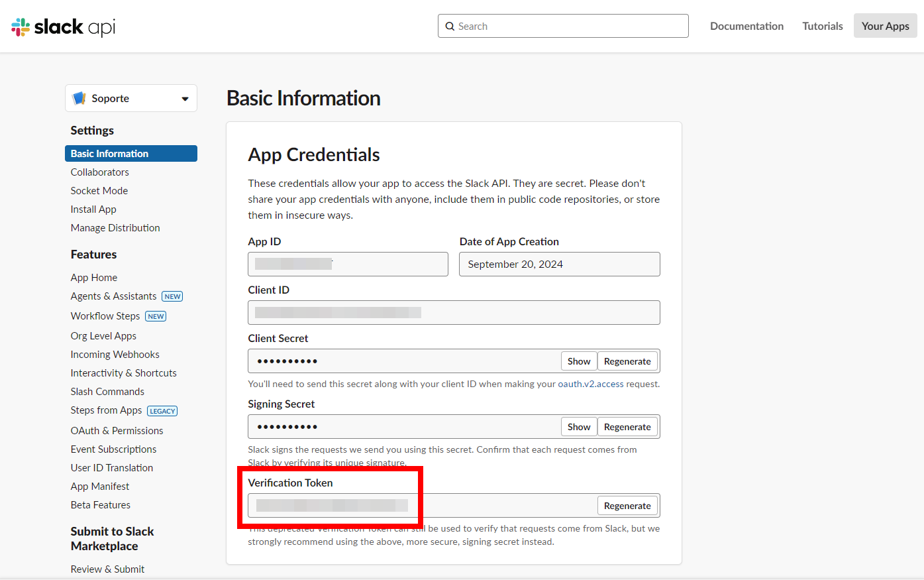Open Review & Submit page
924x580 pixels.
[107, 569]
